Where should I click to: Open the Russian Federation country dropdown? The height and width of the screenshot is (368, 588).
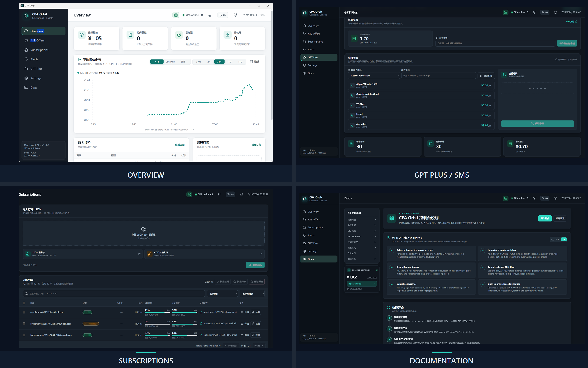tap(374, 76)
